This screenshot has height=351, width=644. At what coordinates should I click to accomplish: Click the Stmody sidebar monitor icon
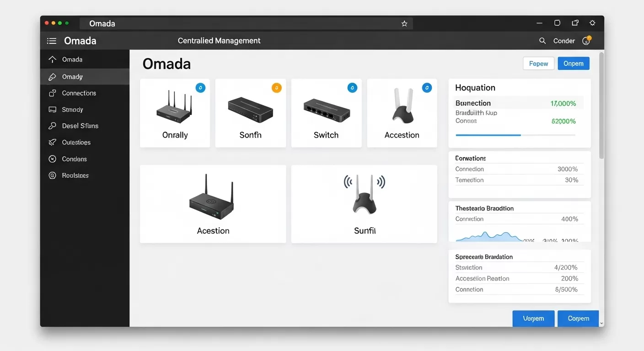tap(53, 110)
